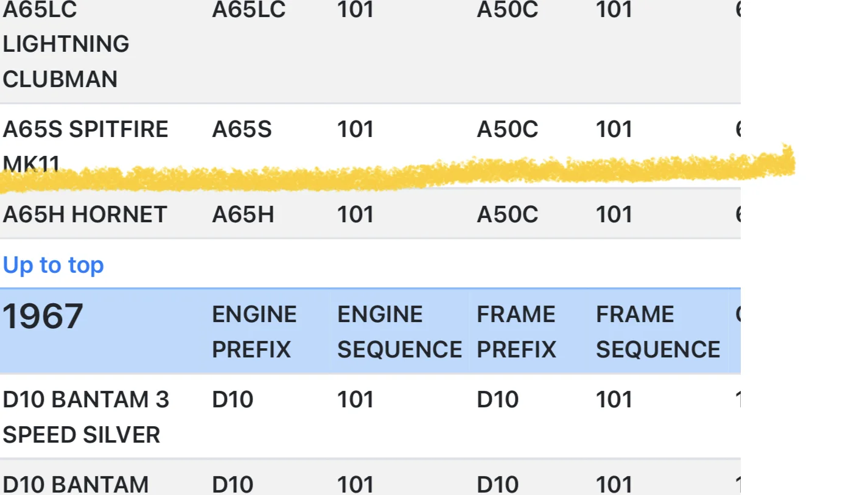Click the D10 BANTAM 3 SPEED SILVER name
Viewport: 868px width, 495px height.
pyautogui.click(x=85, y=417)
